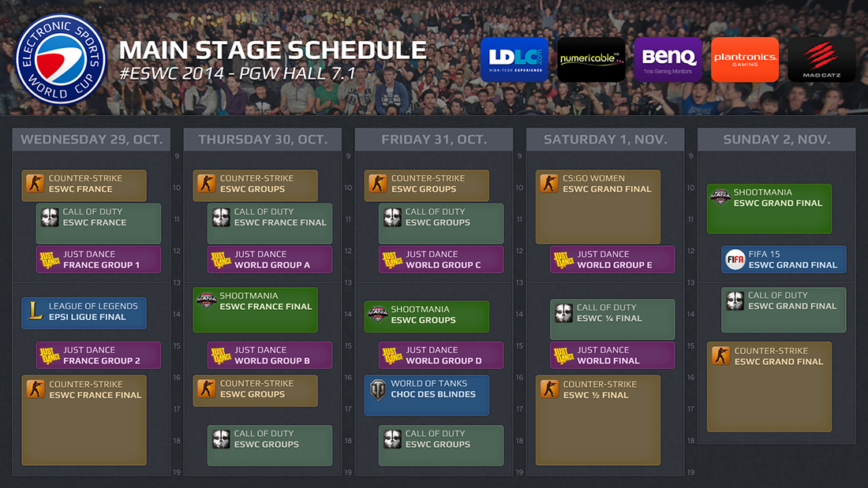Click the Shootmania icon in Sunday's Grand Final
Image resolution: width=868 pixels, height=488 pixels.
tap(720, 196)
